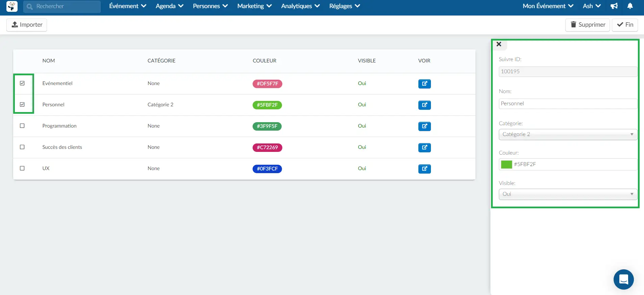Click the #0F3FCF blue color badge
Screen dimensions: 644x295
coord(267,169)
